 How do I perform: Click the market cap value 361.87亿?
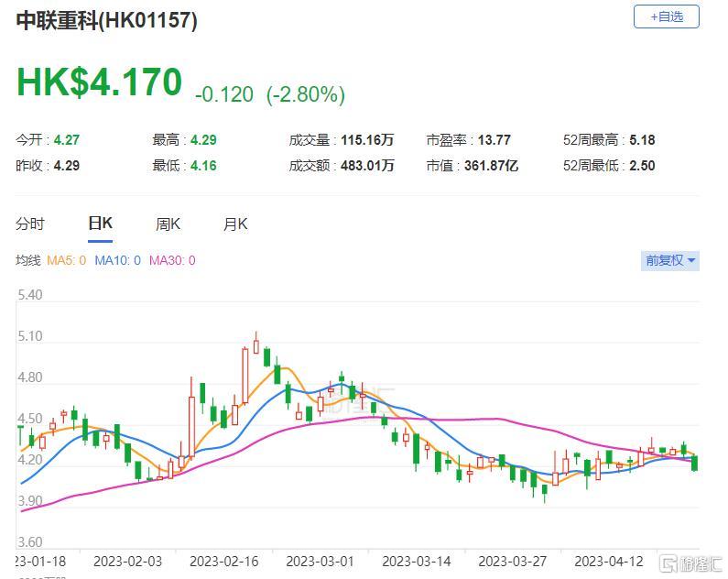[x=491, y=166]
